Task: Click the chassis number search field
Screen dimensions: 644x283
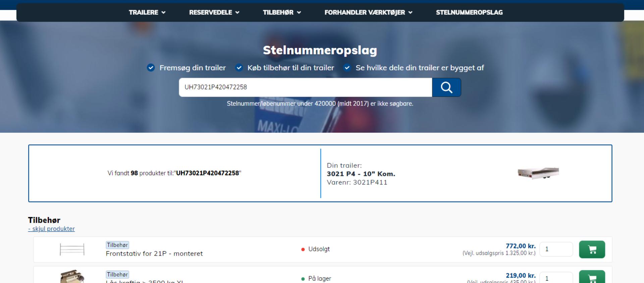Action: pyautogui.click(x=305, y=87)
